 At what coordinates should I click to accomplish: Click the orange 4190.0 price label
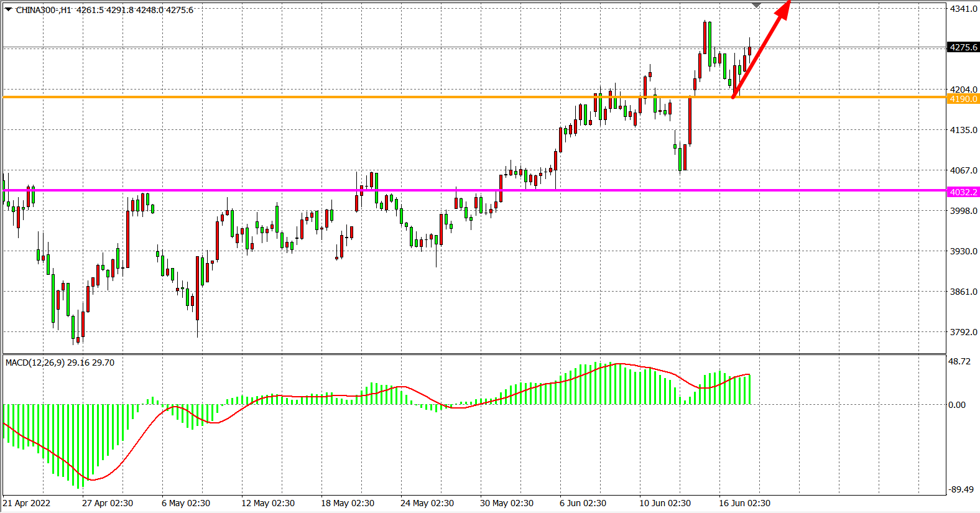[x=963, y=99]
